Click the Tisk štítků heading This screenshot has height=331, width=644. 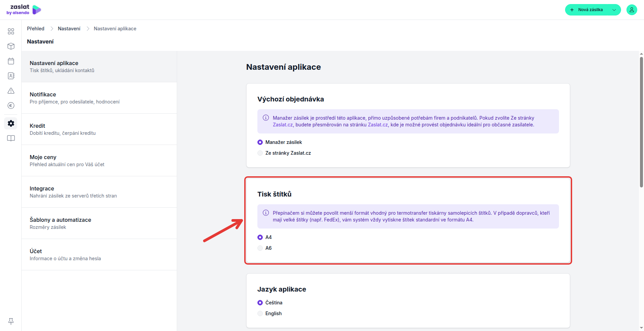pyautogui.click(x=274, y=194)
